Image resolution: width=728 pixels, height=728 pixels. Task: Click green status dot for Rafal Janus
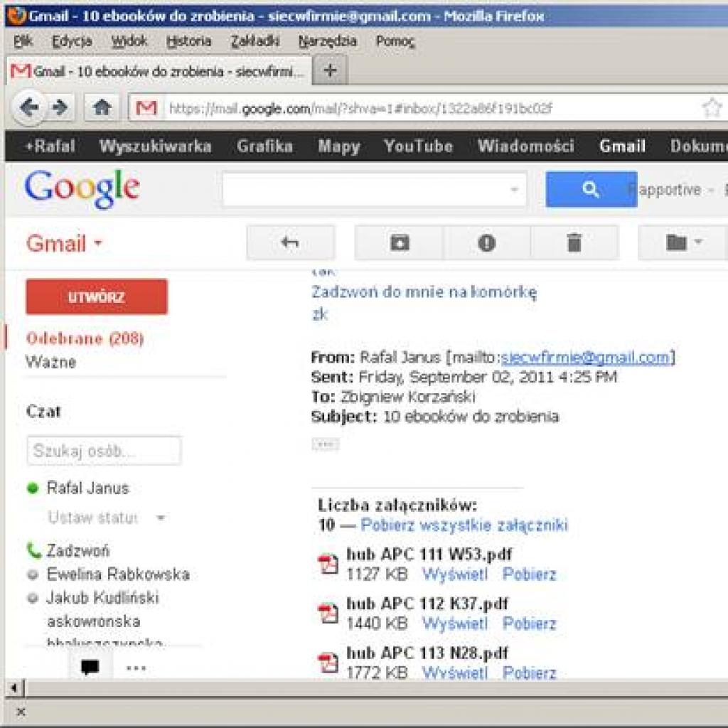(33, 488)
